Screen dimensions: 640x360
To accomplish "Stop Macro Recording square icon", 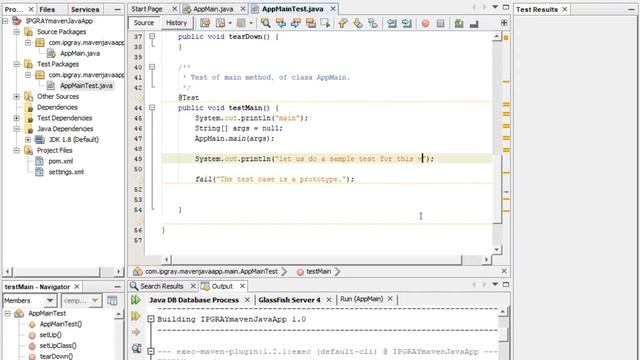I will click(x=440, y=23).
